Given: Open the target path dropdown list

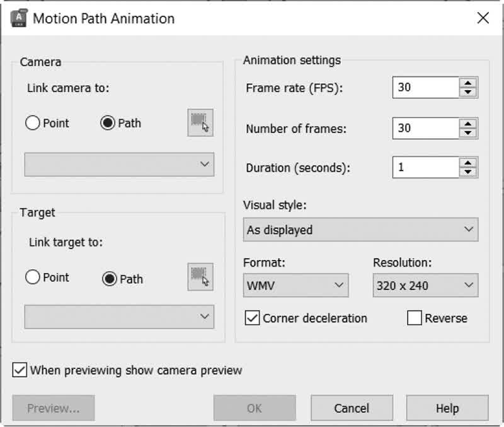Looking at the screenshot, I should click(x=119, y=317).
